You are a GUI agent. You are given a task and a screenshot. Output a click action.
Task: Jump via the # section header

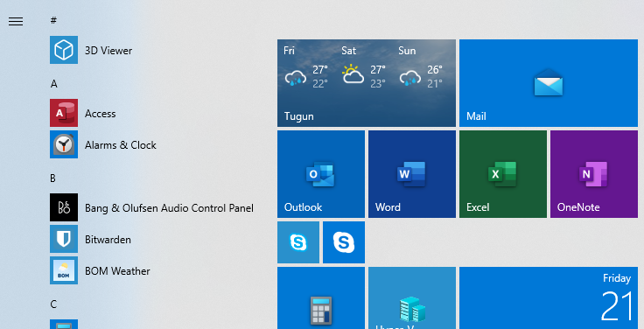click(x=53, y=20)
